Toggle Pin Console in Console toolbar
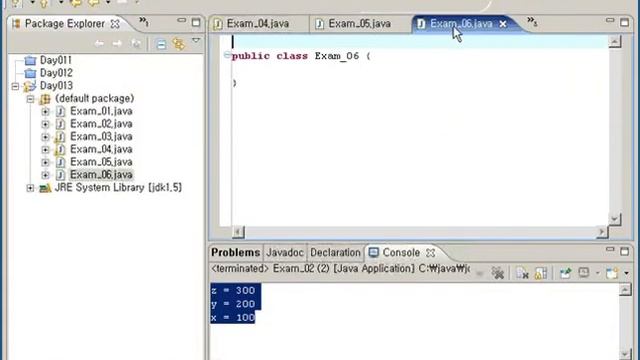 pos(566,273)
